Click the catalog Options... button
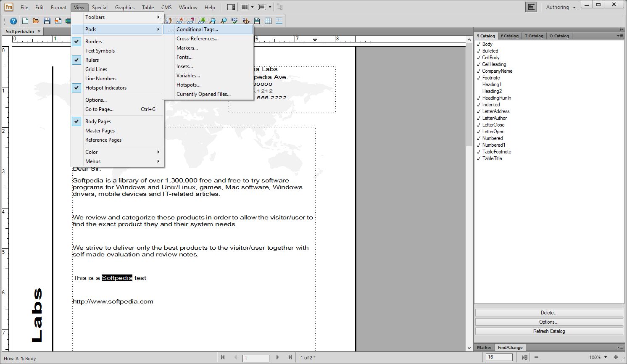 point(549,322)
